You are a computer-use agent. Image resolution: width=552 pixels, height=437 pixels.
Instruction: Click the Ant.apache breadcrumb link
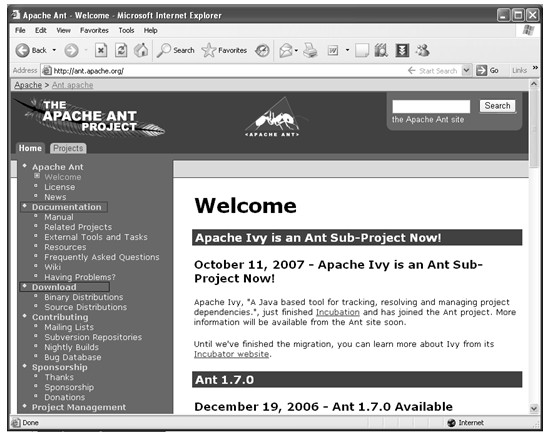coord(73,85)
